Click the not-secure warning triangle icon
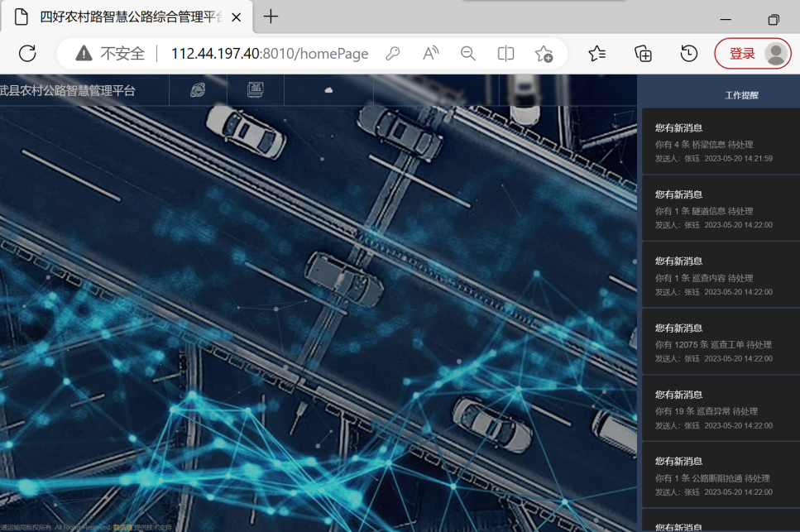Viewport: 800px width, 532px height. click(x=84, y=53)
